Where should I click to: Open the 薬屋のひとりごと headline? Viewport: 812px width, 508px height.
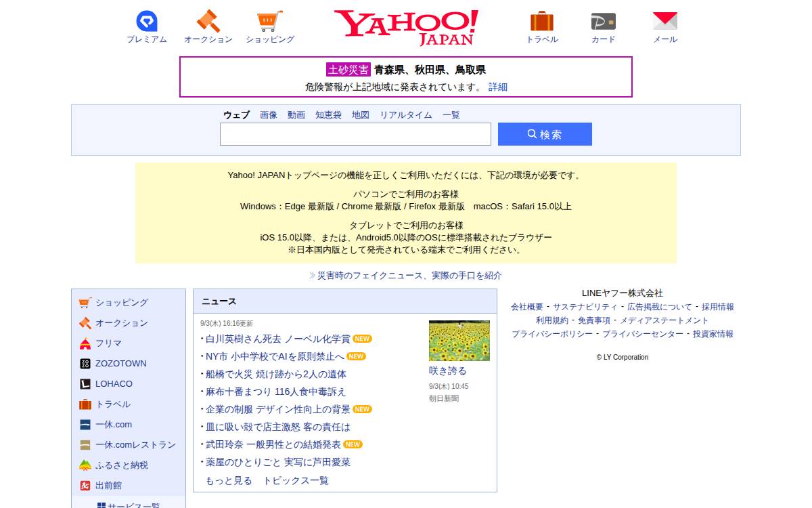tap(278, 462)
